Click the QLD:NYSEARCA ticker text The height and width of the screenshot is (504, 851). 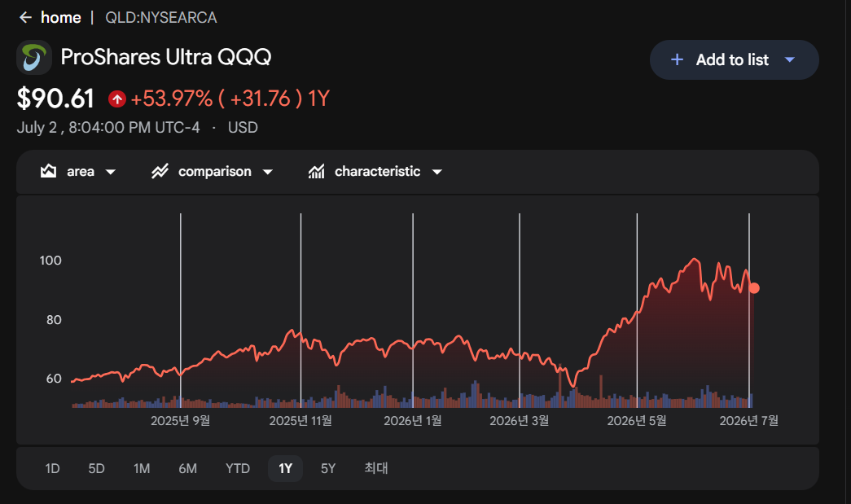(x=160, y=17)
